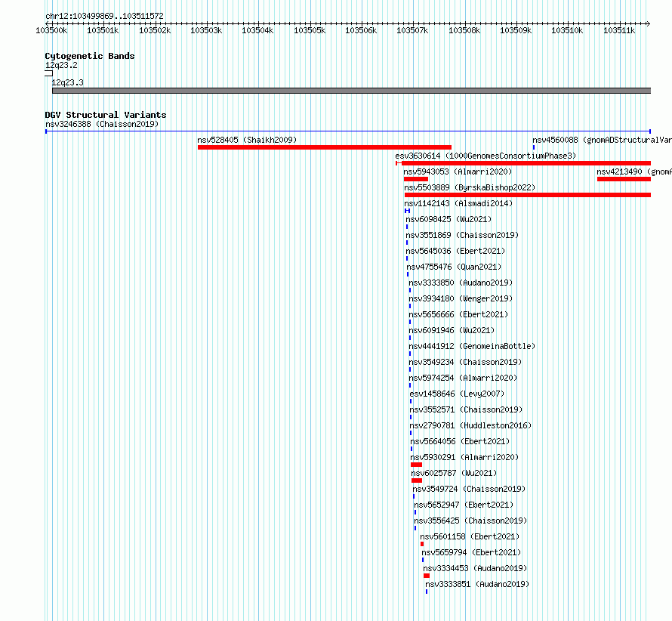Select the red bar under nsv4213490
672x621 pixels.
[x=624, y=179]
